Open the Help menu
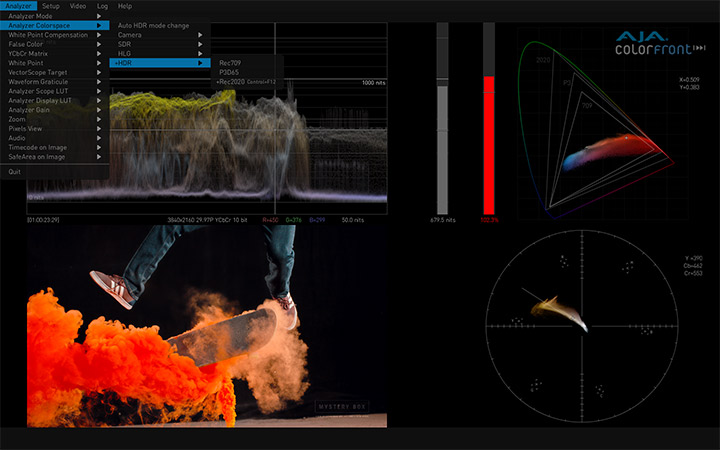 (124, 6)
